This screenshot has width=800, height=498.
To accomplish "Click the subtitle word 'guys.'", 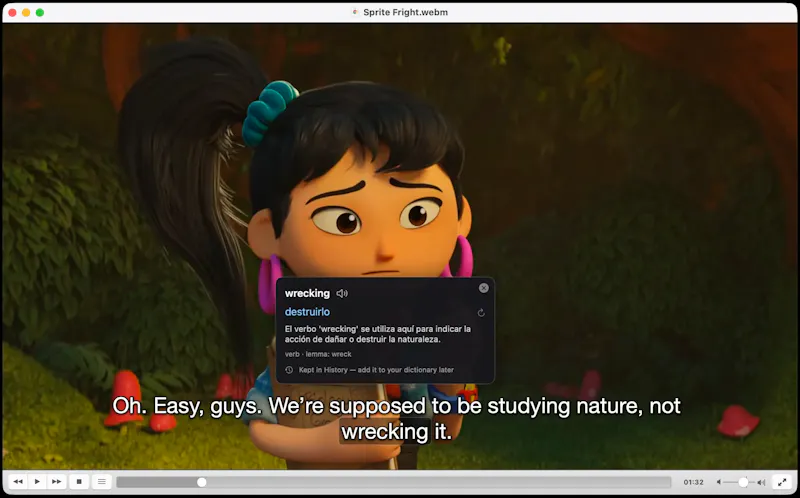I will click(237, 406).
